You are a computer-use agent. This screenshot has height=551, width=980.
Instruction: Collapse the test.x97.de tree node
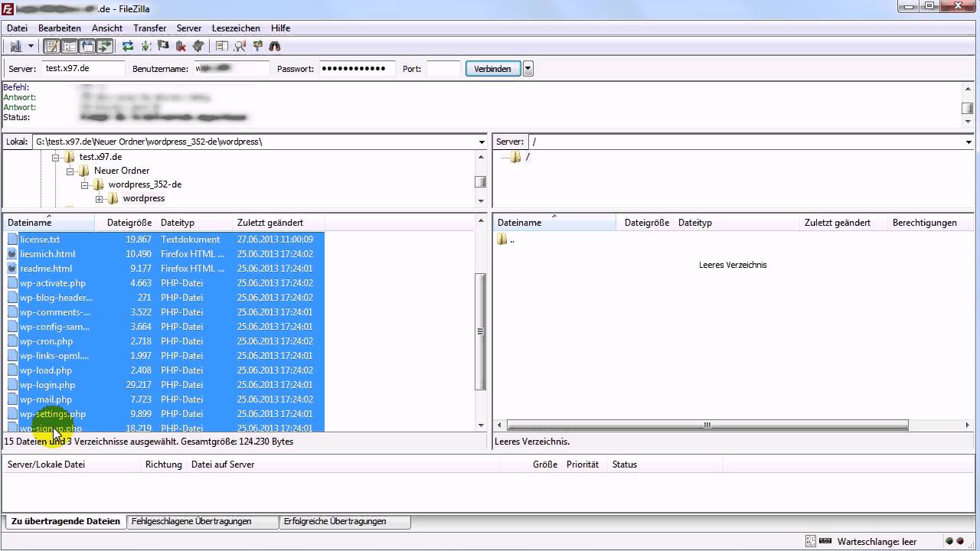(x=55, y=157)
